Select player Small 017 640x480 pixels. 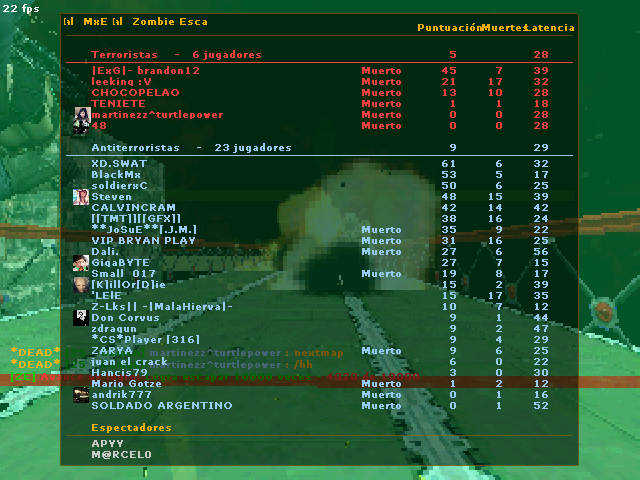(x=123, y=274)
